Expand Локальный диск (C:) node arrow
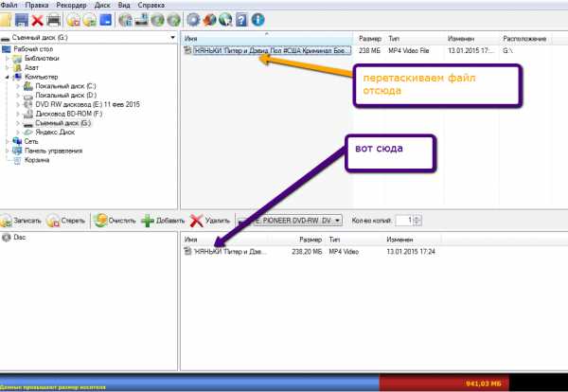Image resolution: width=568 pixels, height=392 pixels. (18, 86)
